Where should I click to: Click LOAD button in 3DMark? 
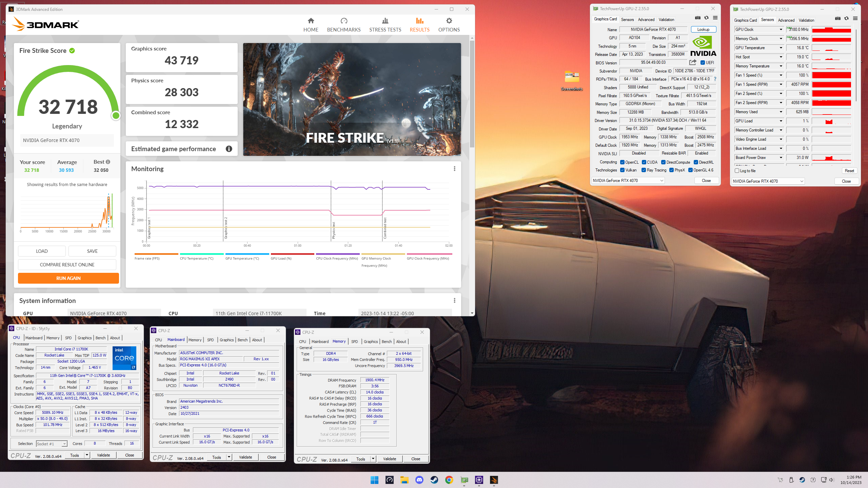(x=42, y=251)
